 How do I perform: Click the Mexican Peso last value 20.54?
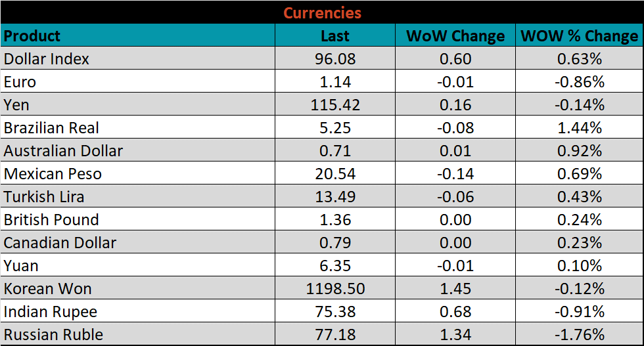tap(335, 174)
